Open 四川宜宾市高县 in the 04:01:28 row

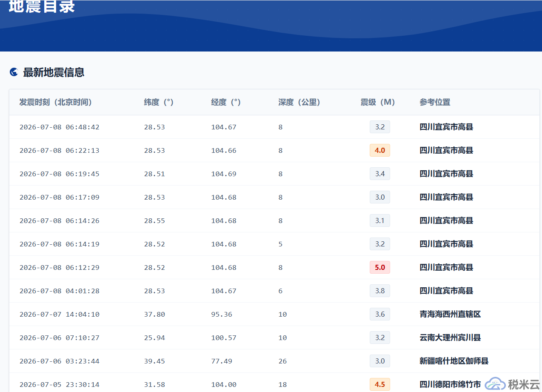click(x=446, y=291)
